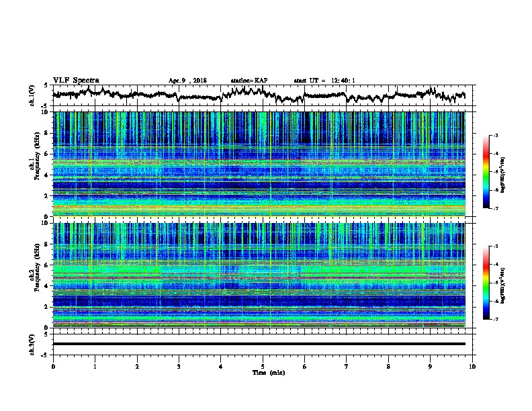532x411 pixels.
Task: Click the ch.2 color bar "-7" label
Action: point(495,319)
